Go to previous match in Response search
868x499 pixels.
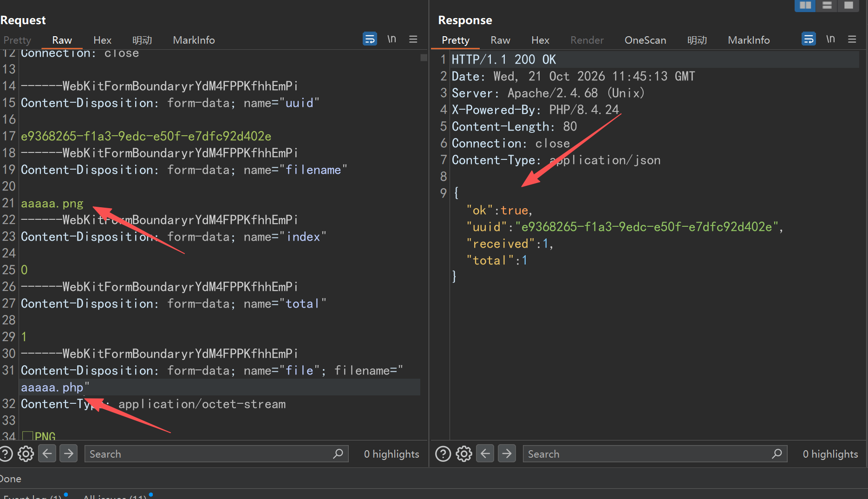tap(485, 453)
